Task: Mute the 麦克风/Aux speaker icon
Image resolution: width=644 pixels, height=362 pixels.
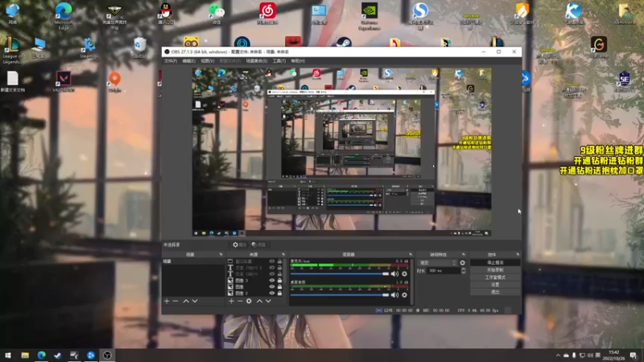Action: click(394, 274)
